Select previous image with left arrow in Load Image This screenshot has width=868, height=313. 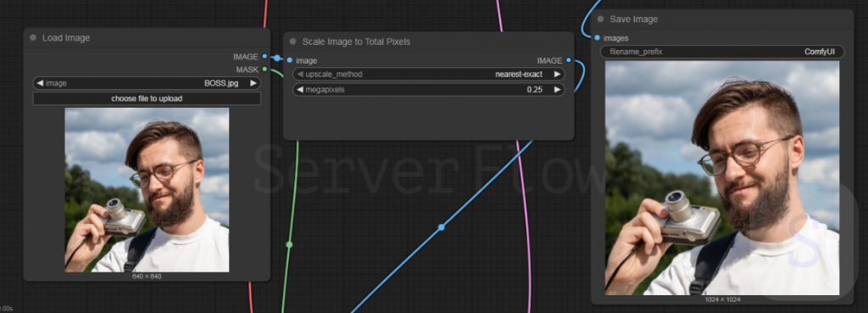click(x=40, y=83)
